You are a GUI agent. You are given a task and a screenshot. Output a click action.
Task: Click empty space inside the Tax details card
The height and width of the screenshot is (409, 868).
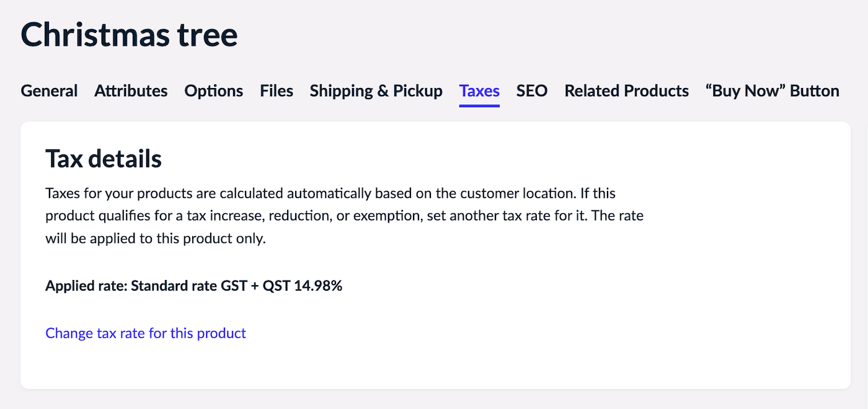pos(744,279)
